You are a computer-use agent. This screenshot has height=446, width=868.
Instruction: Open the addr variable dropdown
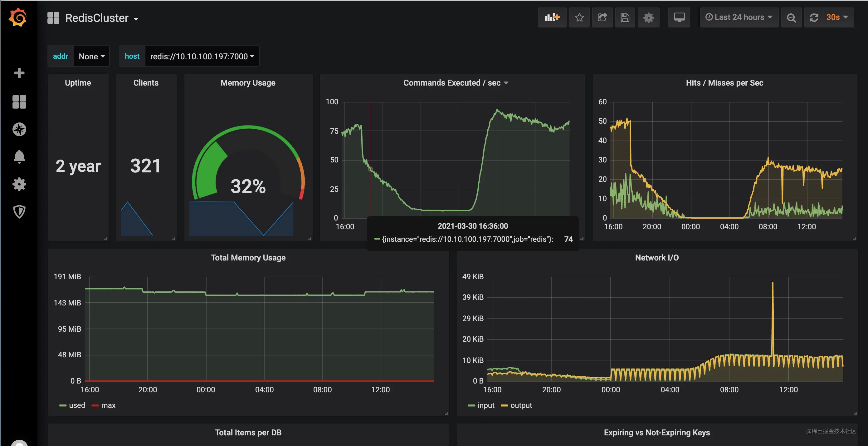[92, 56]
